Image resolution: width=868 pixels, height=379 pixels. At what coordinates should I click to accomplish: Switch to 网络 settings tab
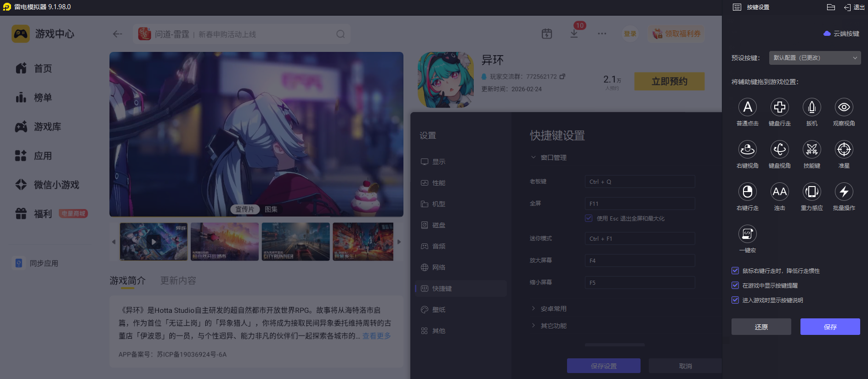[x=433, y=267]
